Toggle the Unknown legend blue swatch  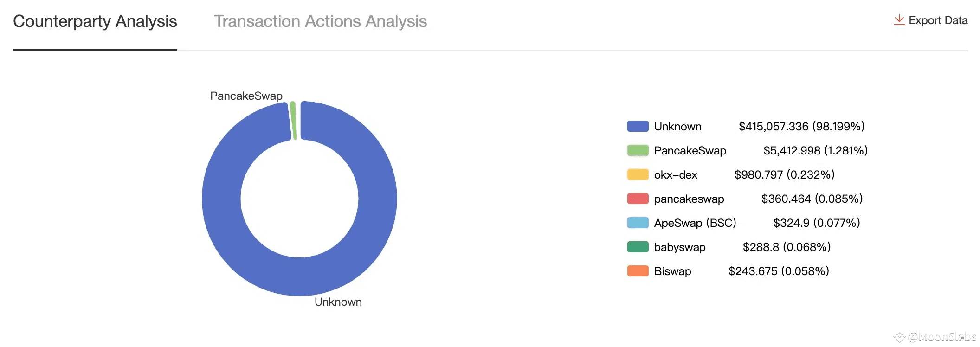click(638, 126)
